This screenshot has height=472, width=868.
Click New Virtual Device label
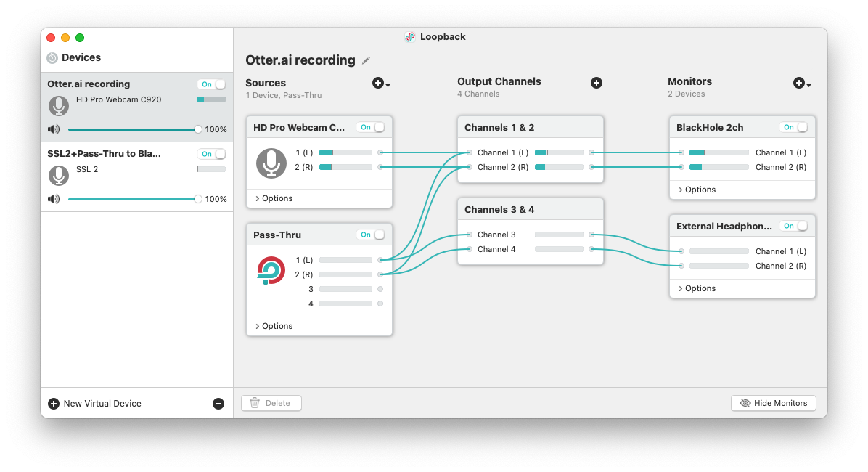[x=102, y=404]
